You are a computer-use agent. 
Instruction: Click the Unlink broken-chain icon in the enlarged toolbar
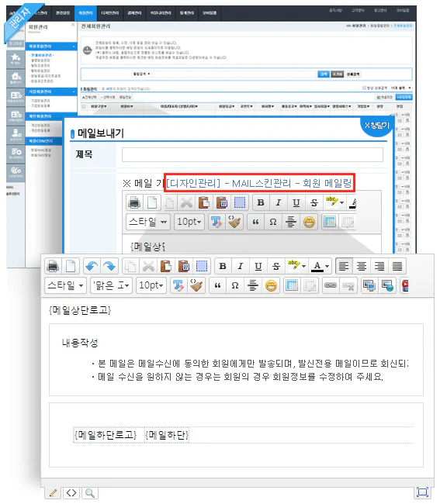(348, 285)
